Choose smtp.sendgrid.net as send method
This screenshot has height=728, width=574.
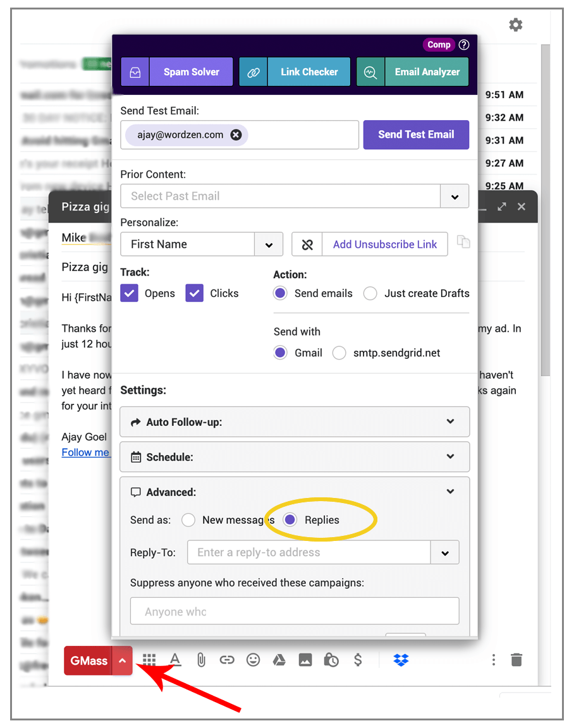point(339,353)
